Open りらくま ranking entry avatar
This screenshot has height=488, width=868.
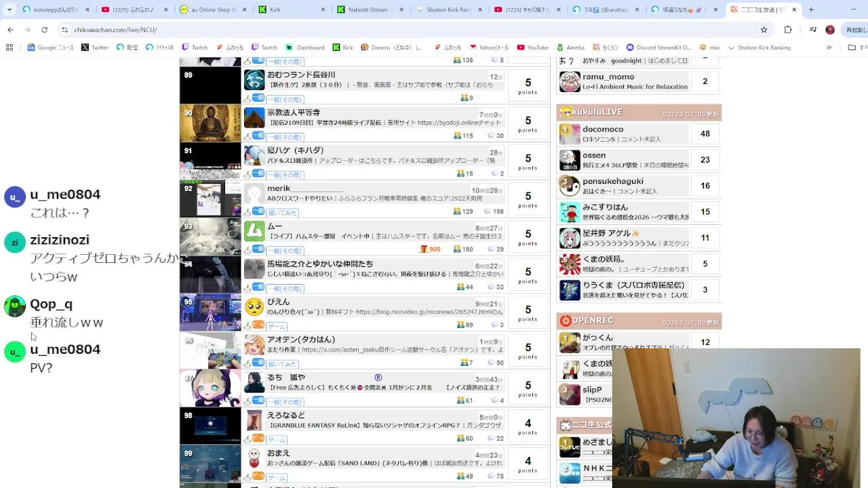coord(570,290)
